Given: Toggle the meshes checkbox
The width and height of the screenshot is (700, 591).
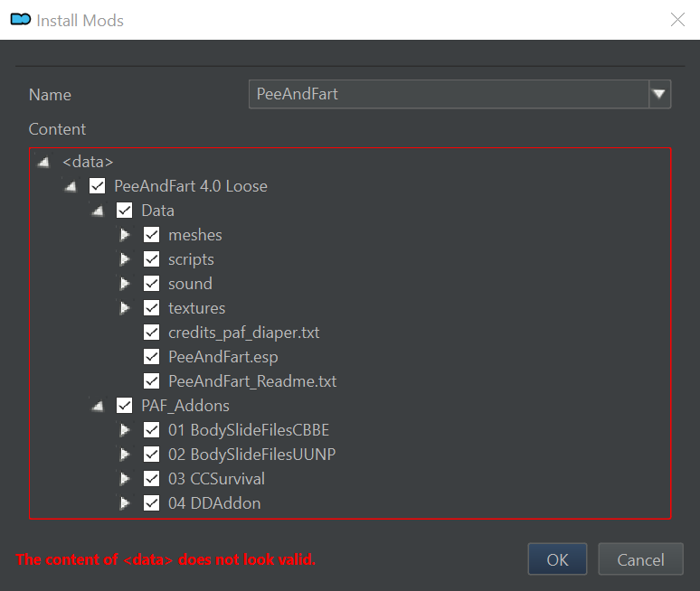Looking at the screenshot, I should coord(151,235).
